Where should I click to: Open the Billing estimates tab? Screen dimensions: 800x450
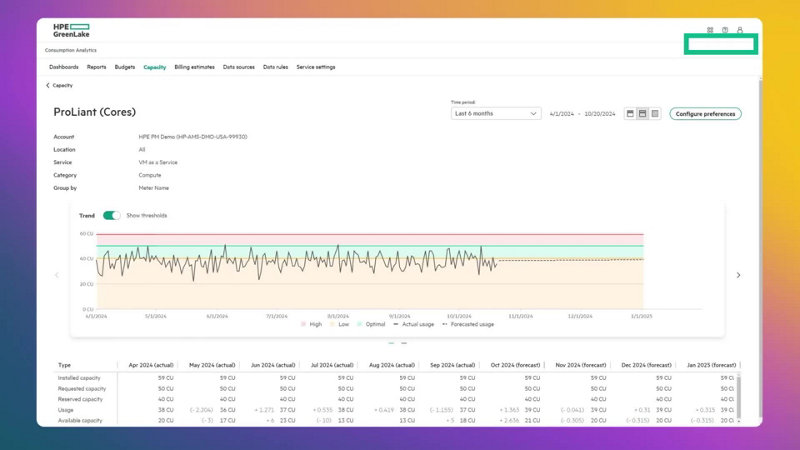tap(194, 67)
